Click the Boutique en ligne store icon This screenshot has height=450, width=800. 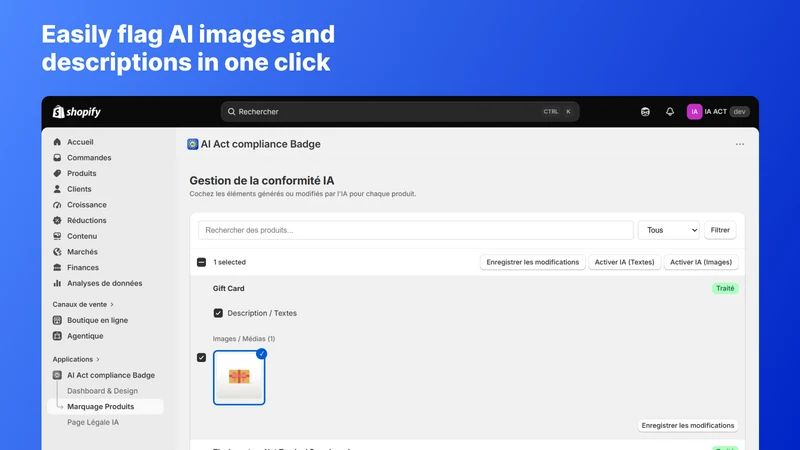coord(57,320)
